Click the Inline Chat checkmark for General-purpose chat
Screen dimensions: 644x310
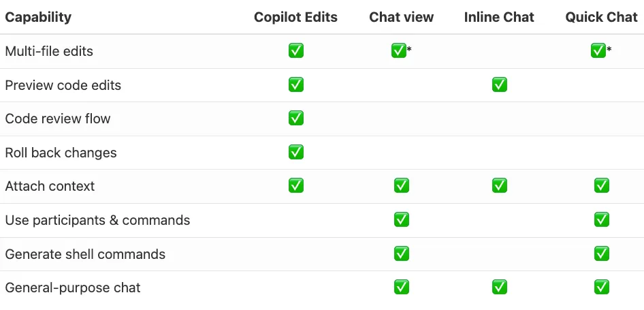[x=500, y=287]
